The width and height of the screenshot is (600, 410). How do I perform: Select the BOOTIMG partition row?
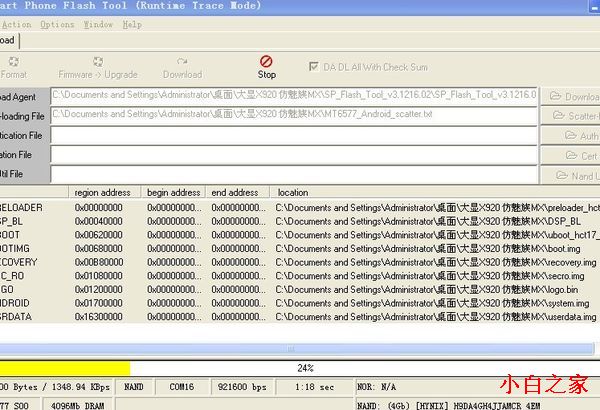point(300,248)
